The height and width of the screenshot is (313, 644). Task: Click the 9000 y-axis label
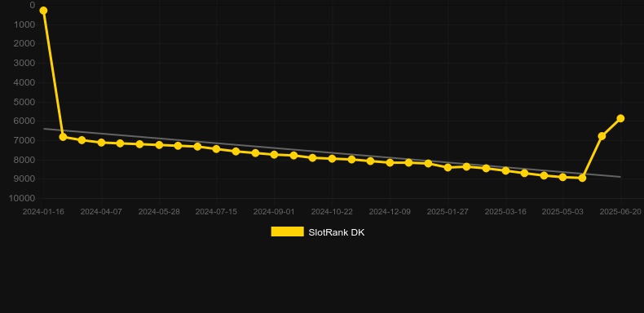(x=25, y=179)
